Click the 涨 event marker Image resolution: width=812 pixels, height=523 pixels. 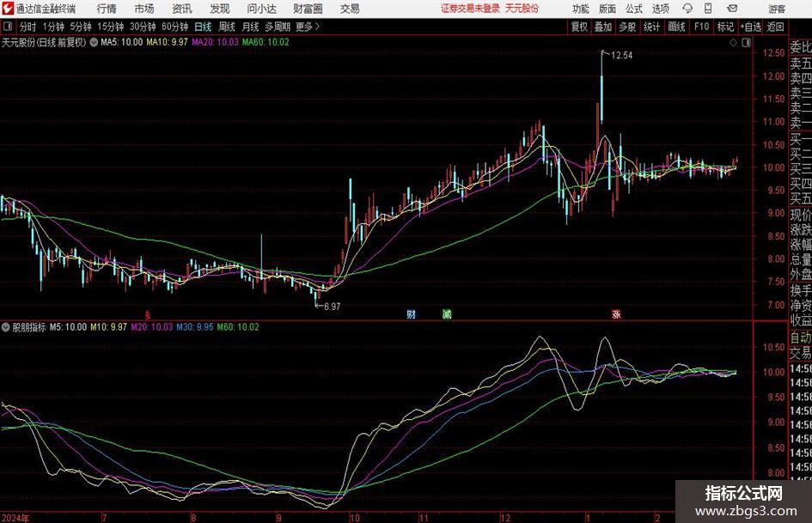(x=616, y=314)
